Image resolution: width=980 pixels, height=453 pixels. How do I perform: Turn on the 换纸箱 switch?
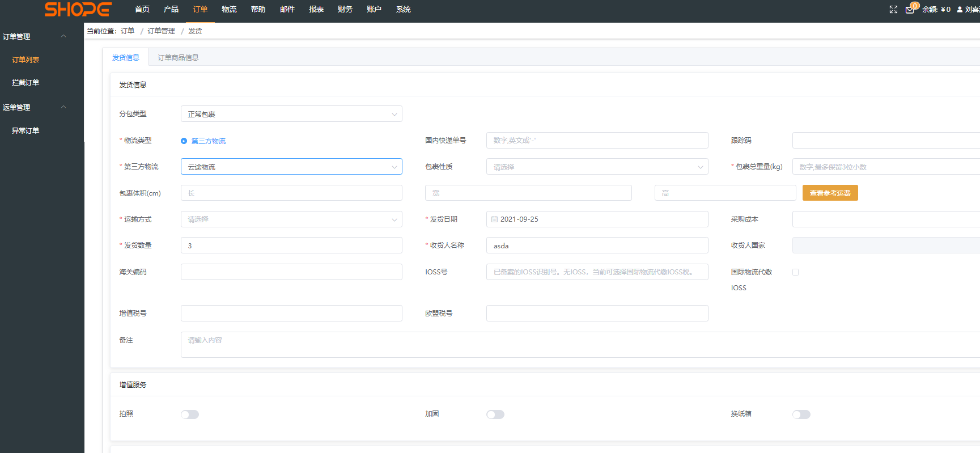tap(801, 414)
